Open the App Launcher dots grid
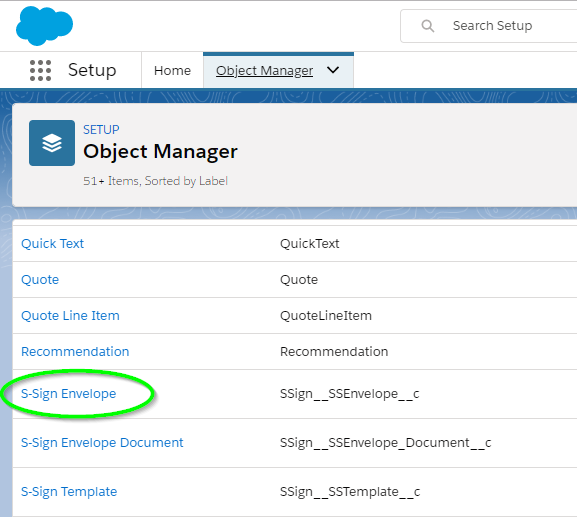Viewport: 577px width, 517px height. [40, 70]
